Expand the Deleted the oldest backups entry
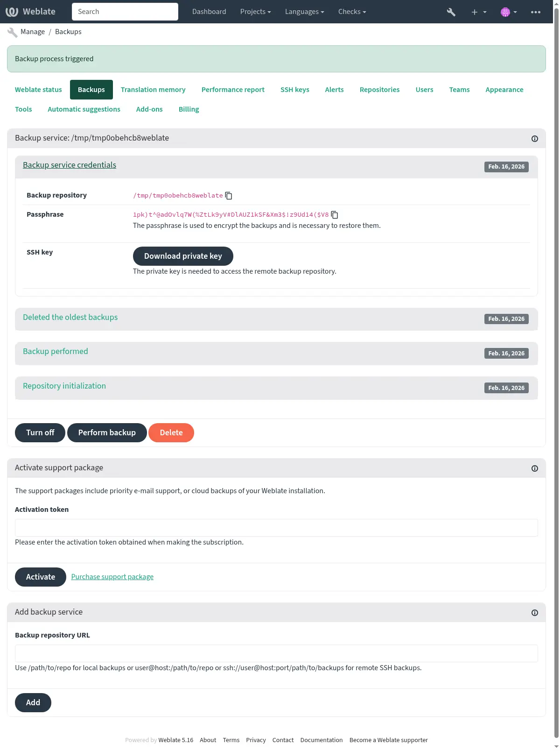Screen dimensions: 560x751 click(x=70, y=318)
